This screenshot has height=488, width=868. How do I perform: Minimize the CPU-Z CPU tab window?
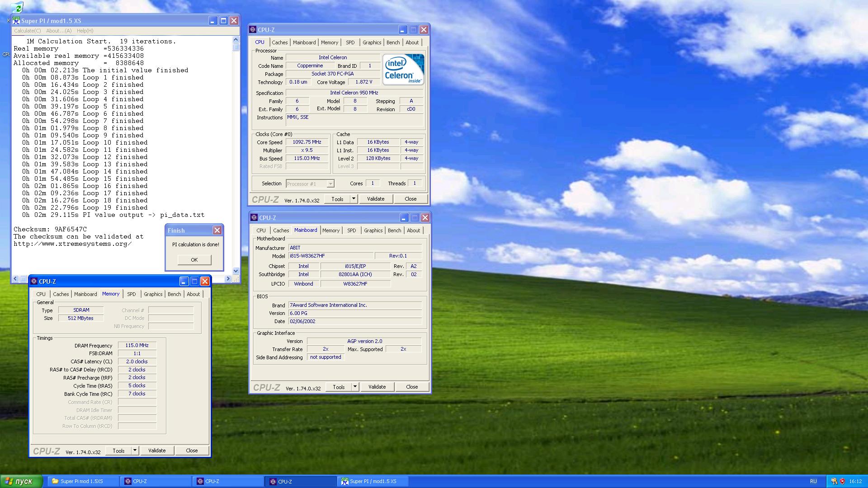[x=403, y=30]
